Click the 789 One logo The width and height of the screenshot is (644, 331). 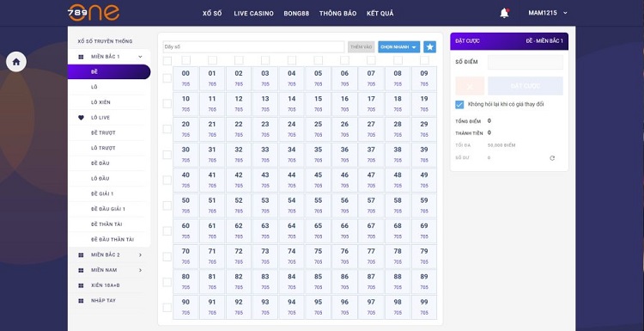coord(94,12)
